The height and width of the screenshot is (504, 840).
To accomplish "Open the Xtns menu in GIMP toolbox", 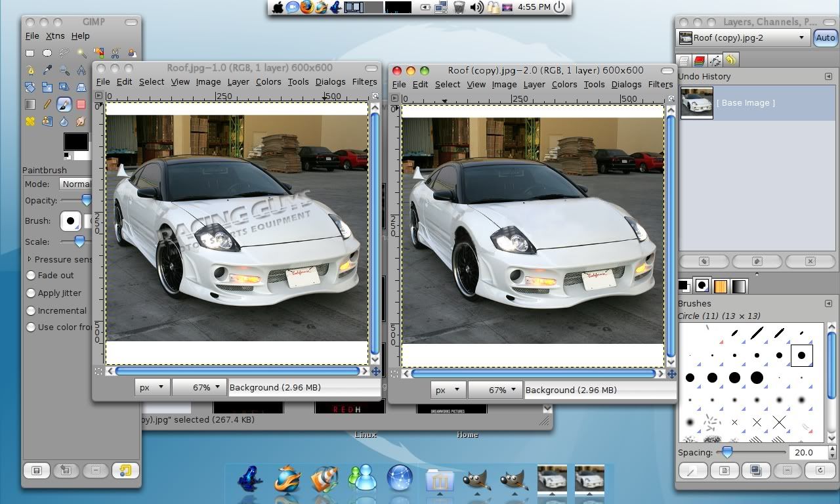I will click(55, 36).
